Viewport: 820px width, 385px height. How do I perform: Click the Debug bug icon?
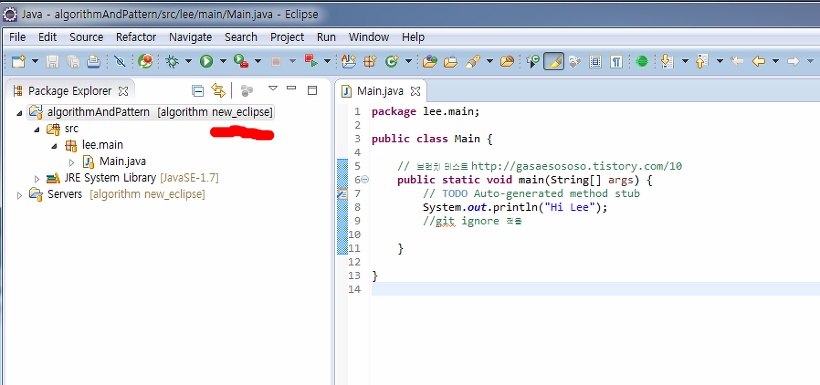coord(172,62)
